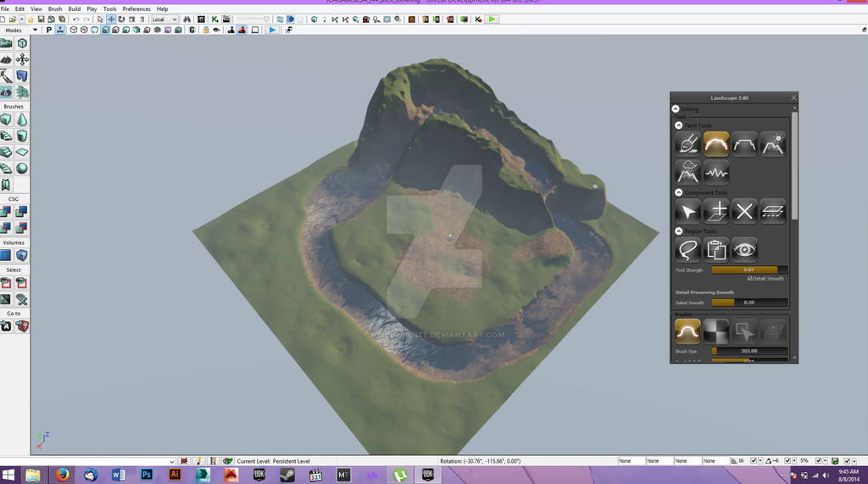
Task: Toggle the Detail Smooth checkbox
Action: point(749,278)
